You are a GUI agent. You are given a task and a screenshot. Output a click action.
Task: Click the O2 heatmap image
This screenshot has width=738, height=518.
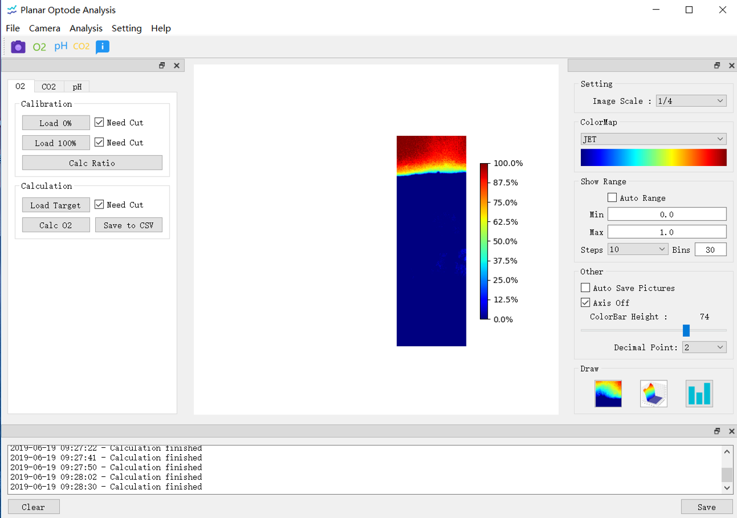(x=432, y=241)
